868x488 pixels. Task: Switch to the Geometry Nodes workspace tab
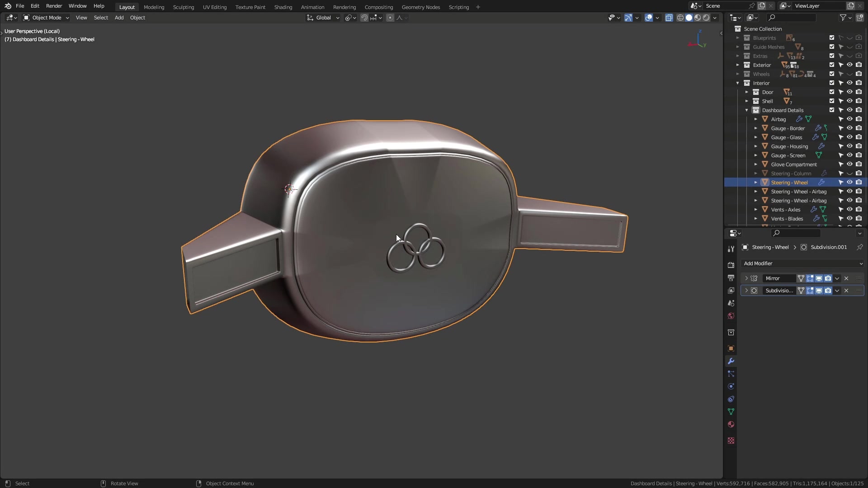pos(421,7)
